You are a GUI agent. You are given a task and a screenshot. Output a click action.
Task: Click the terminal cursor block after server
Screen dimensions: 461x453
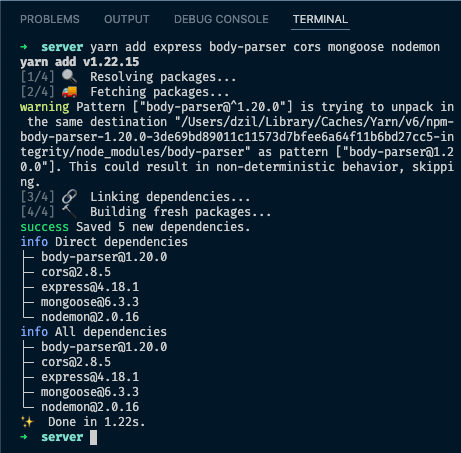[x=94, y=437]
